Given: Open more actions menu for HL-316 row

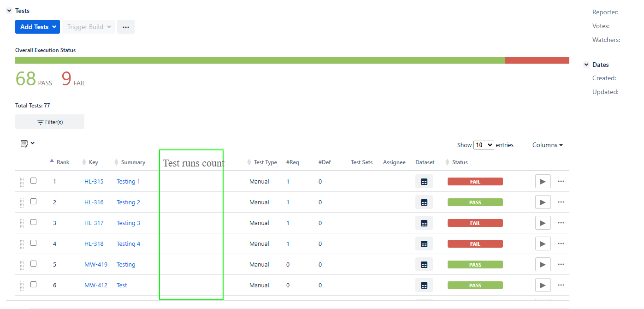Looking at the screenshot, I should click(561, 202).
